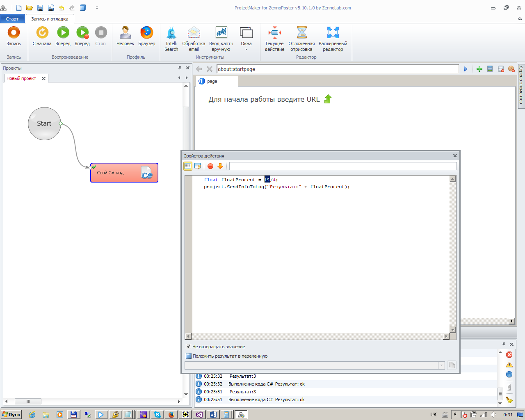Viewport: 525px width, 420px height.
Task: Show next project tabs with right arrow
Action: point(187,78)
